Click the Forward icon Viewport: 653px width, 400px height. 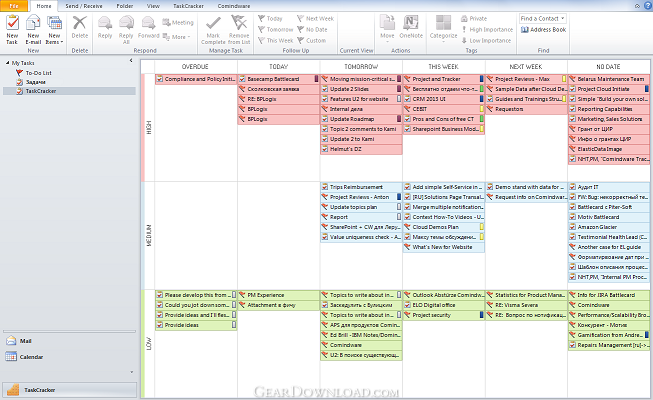point(148,23)
